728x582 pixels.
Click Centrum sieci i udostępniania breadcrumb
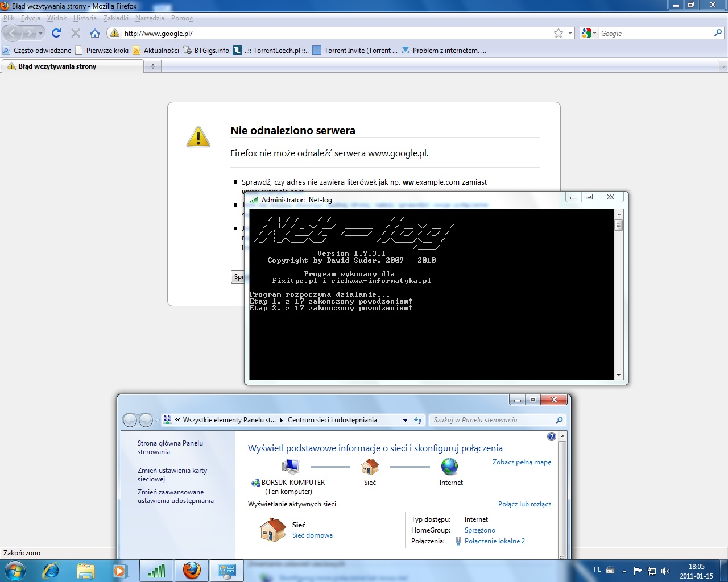point(332,420)
